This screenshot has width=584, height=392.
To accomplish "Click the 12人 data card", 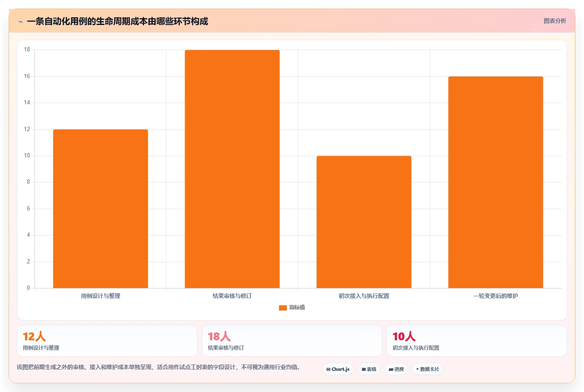I will 107,341.
